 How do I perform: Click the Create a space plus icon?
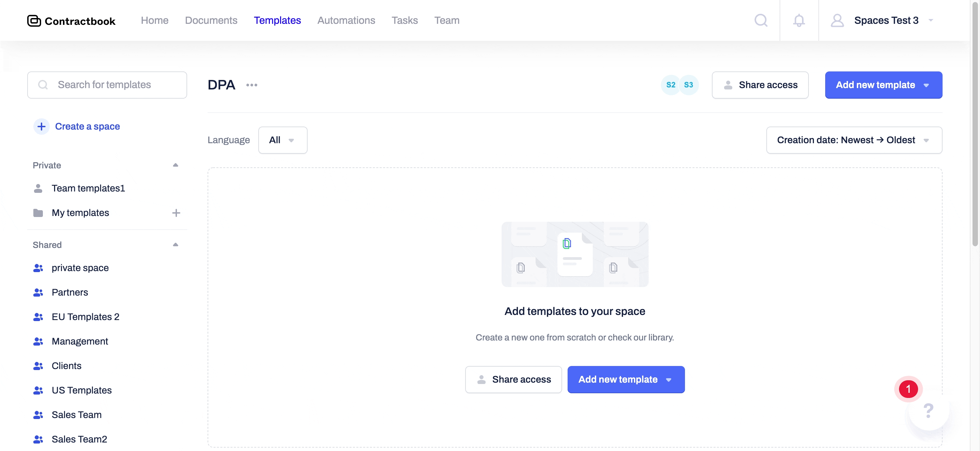click(42, 126)
